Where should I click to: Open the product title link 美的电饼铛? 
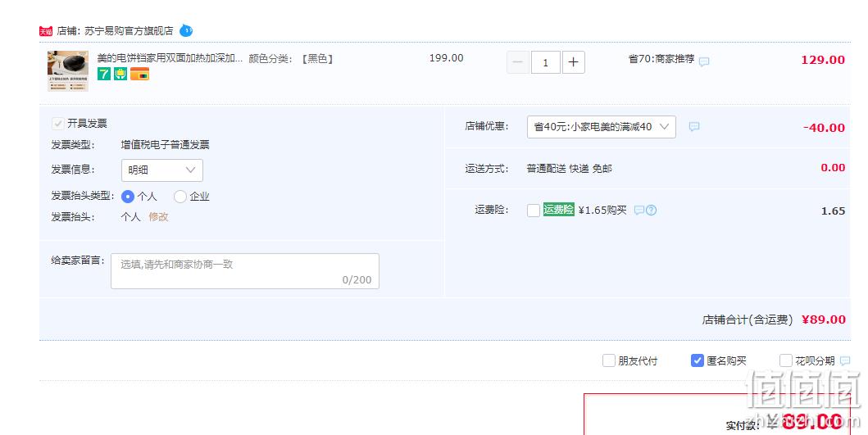pos(170,58)
